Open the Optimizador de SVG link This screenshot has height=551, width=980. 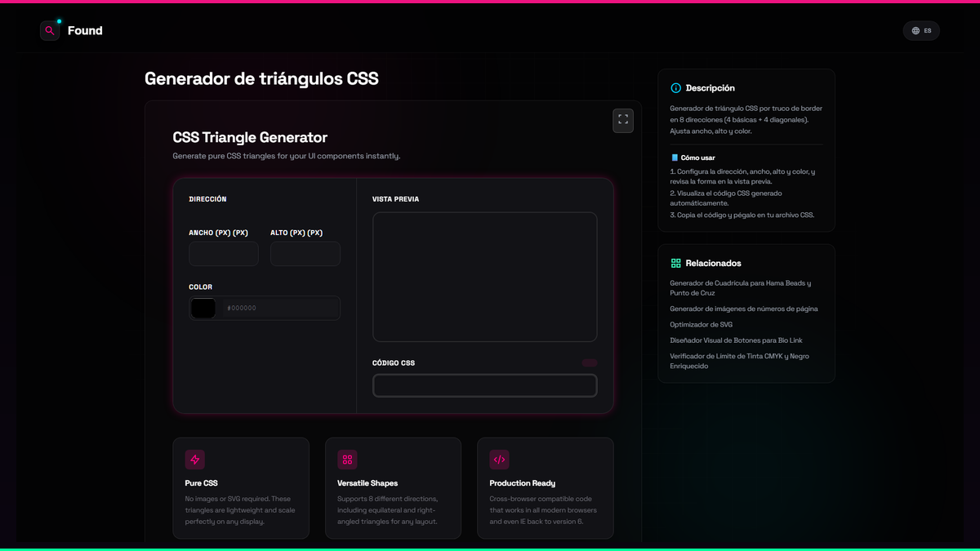[701, 325]
